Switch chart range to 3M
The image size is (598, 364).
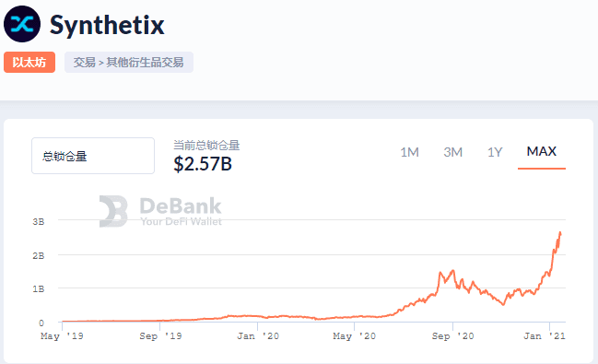(452, 152)
